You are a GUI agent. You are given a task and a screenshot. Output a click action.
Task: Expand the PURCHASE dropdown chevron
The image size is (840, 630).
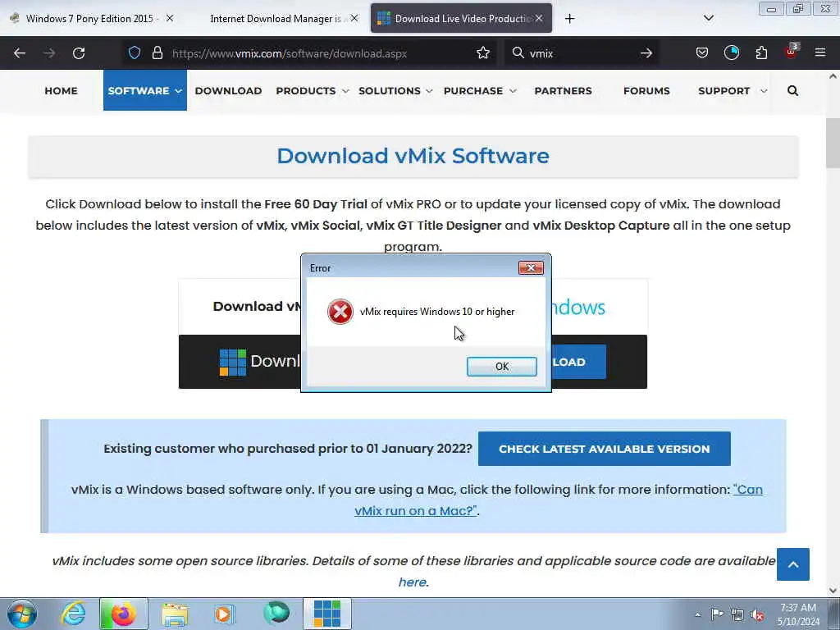(x=513, y=91)
